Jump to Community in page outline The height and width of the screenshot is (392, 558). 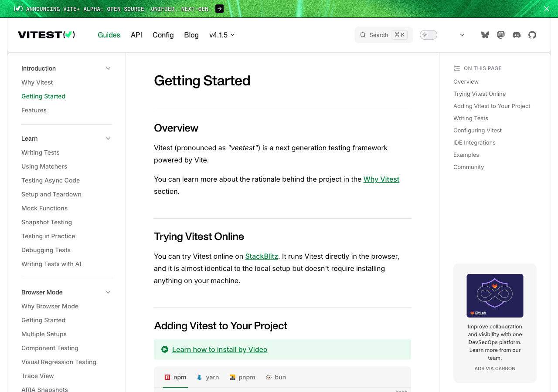469,167
